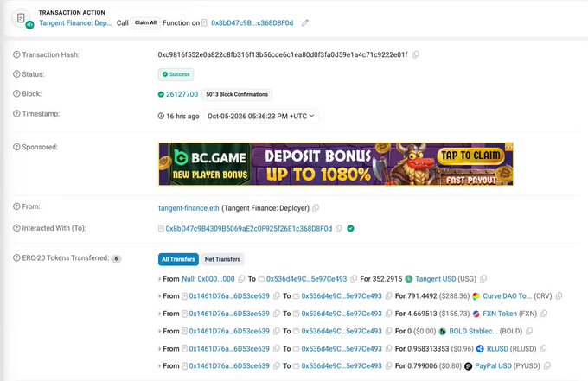588x381 pixels.
Task: Expand the FXN Token transfer row
Action: (160, 314)
